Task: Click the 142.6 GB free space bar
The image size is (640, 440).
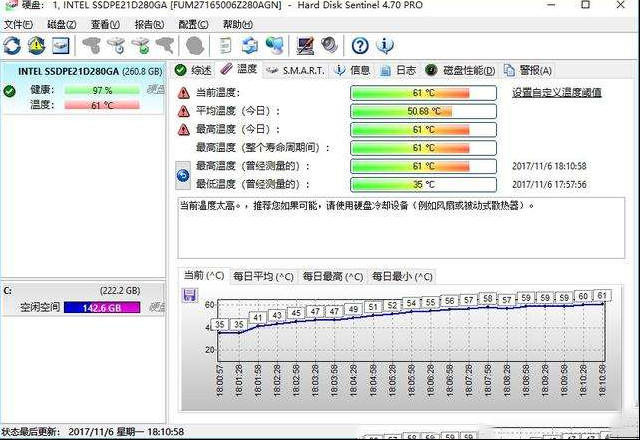Action: 102,307
